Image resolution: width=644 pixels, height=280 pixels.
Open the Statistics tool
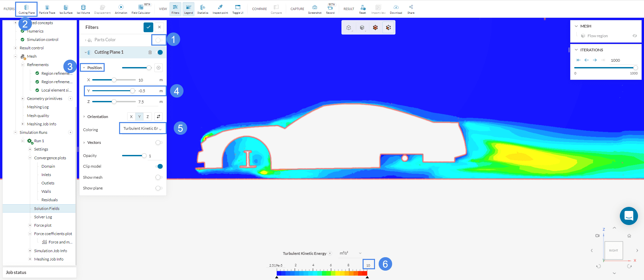coord(203,9)
